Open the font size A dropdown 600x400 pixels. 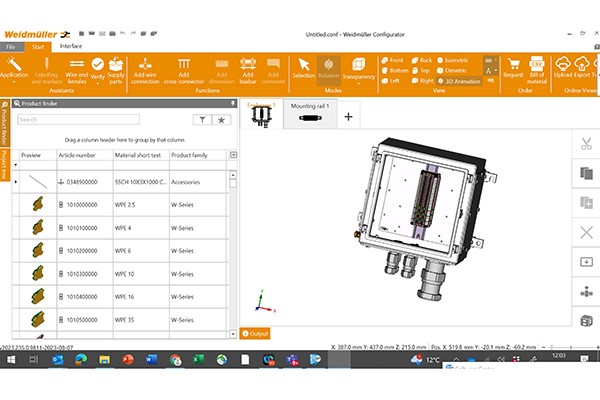[491, 71]
